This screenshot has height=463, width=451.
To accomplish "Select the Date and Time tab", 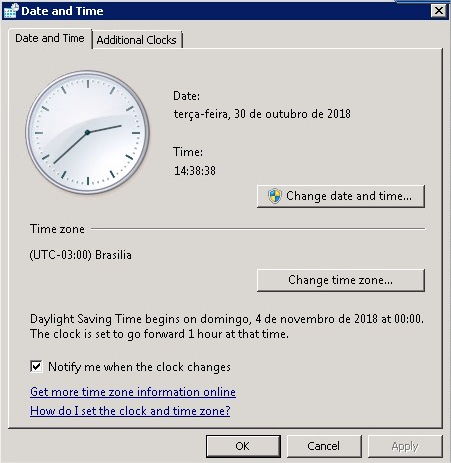I will point(50,38).
